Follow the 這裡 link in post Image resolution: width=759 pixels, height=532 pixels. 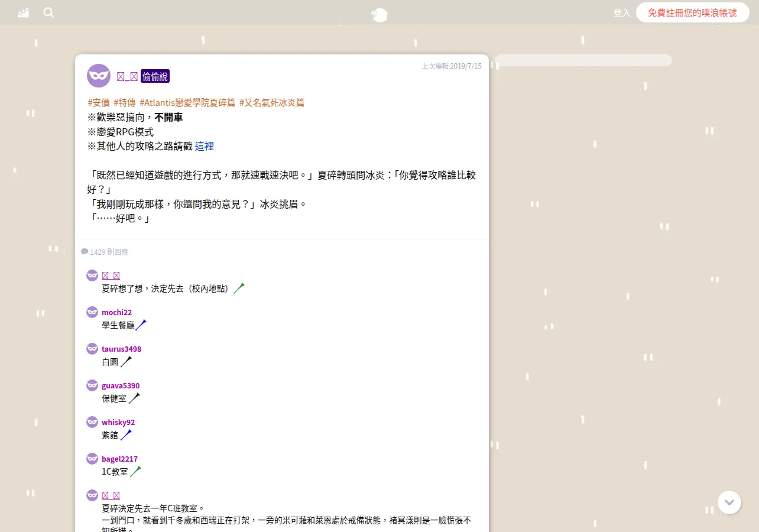coord(205,146)
